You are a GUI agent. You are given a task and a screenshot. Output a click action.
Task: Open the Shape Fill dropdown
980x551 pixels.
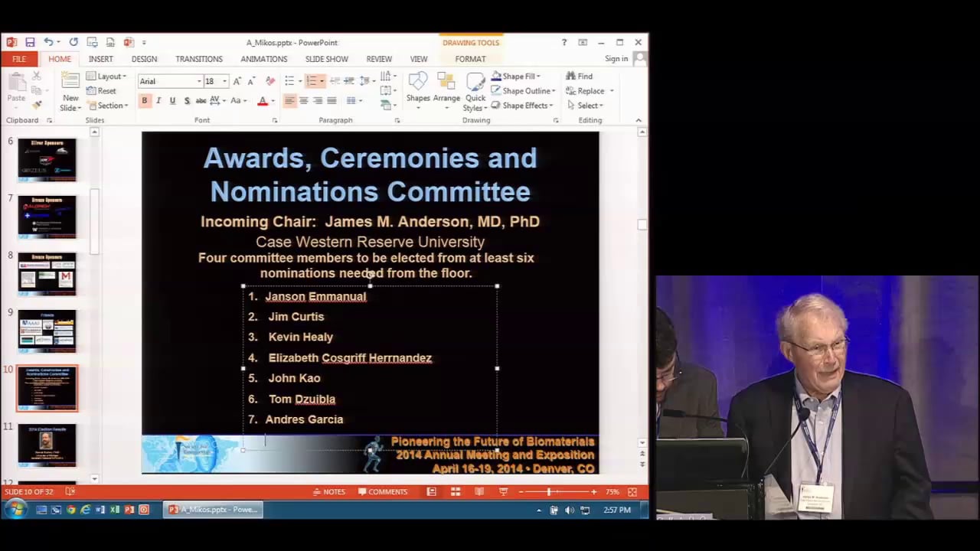[x=516, y=76]
